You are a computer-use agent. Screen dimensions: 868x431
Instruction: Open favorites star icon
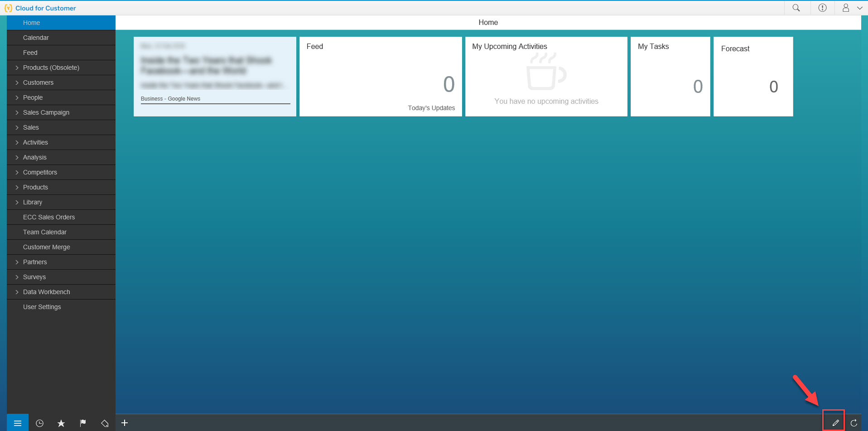[x=61, y=423]
